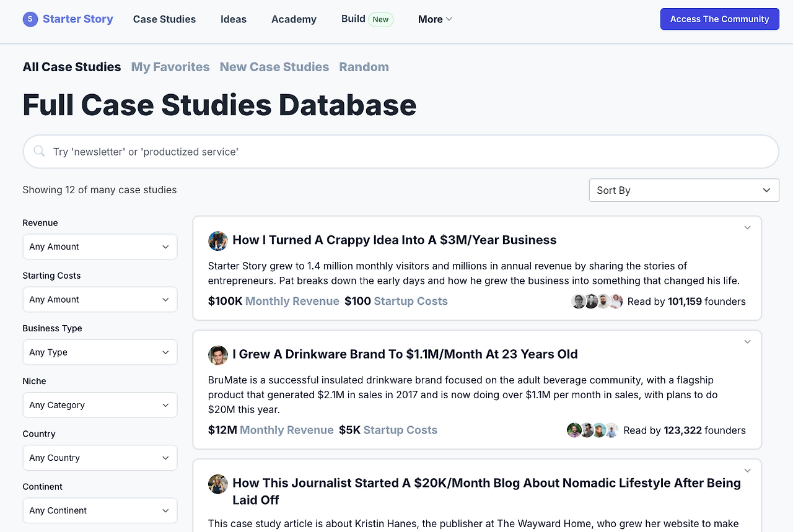Click reader avatars beside 101,159 founders
This screenshot has height=532, width=793.
coord(597,302)
